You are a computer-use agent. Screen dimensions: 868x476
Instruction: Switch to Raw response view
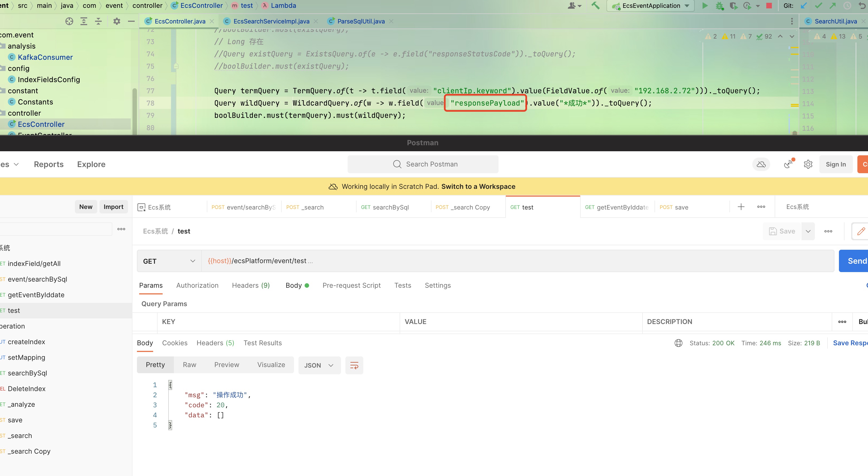pos(189,365)
